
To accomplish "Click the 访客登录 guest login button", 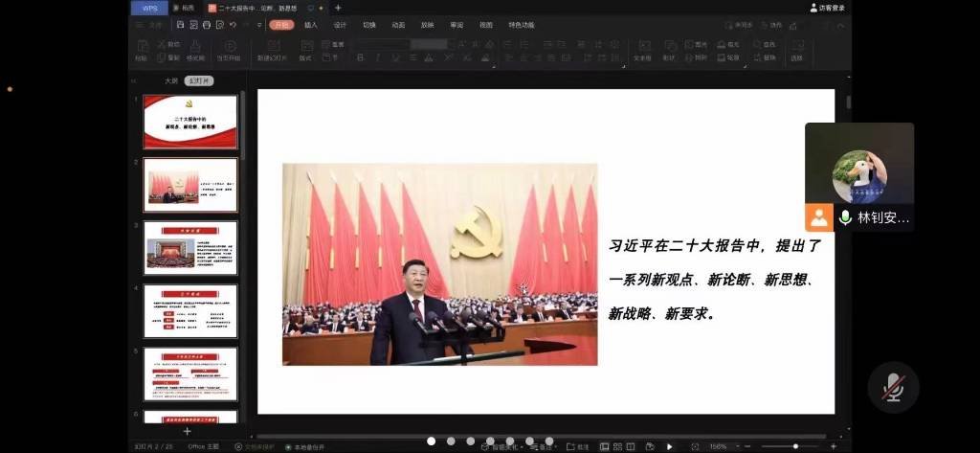I will pos(827,8).
